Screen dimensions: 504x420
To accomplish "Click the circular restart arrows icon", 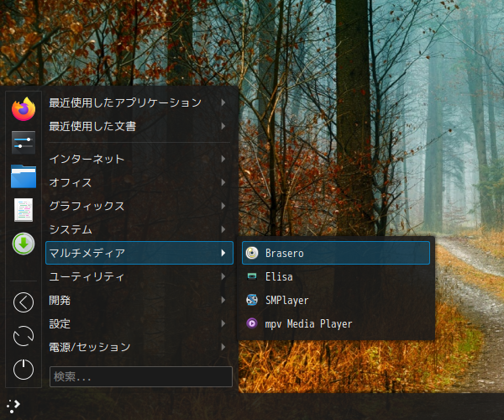I will [x=24, y=336].
